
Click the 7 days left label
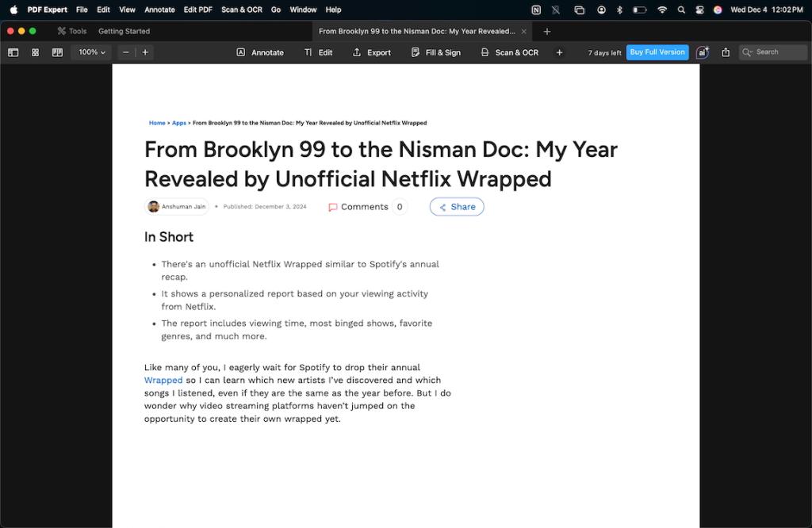pyautogui.click(x=604, y=53)
